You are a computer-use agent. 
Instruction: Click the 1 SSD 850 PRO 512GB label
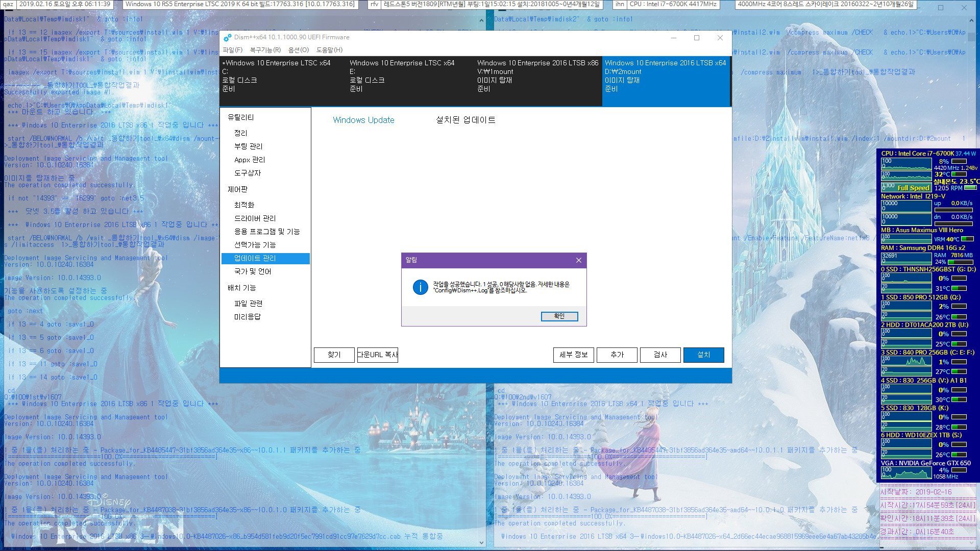click(921, 297)
